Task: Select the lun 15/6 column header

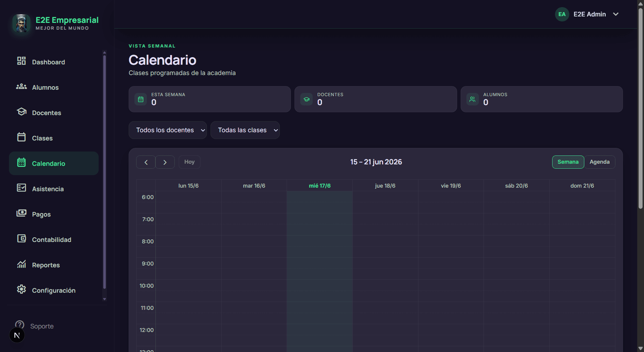Action: click(x=188, y=186)
